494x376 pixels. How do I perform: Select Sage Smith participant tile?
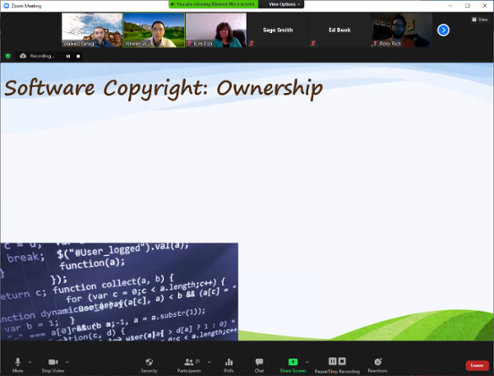[278, 30]
